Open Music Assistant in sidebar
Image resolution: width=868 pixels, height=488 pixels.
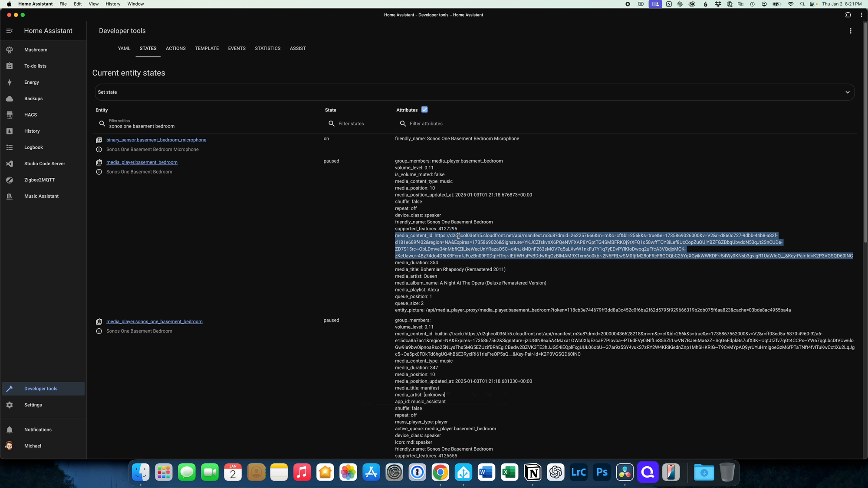(x=43, y=196)
